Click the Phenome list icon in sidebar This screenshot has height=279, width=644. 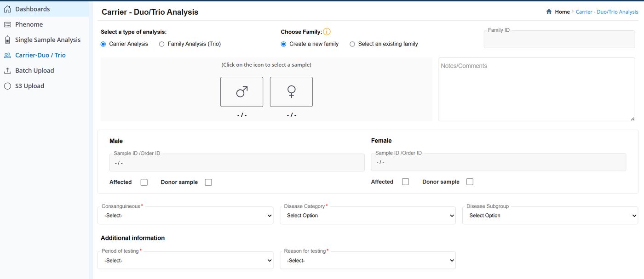click(x=7, y=24)
